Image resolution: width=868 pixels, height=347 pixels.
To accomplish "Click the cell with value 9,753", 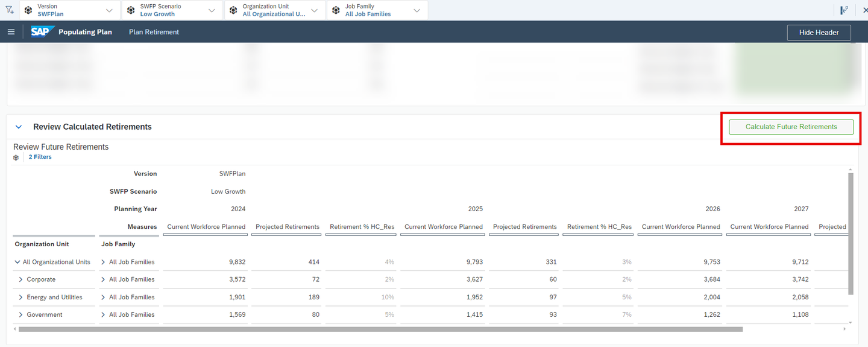I will [x=679, y=262].
